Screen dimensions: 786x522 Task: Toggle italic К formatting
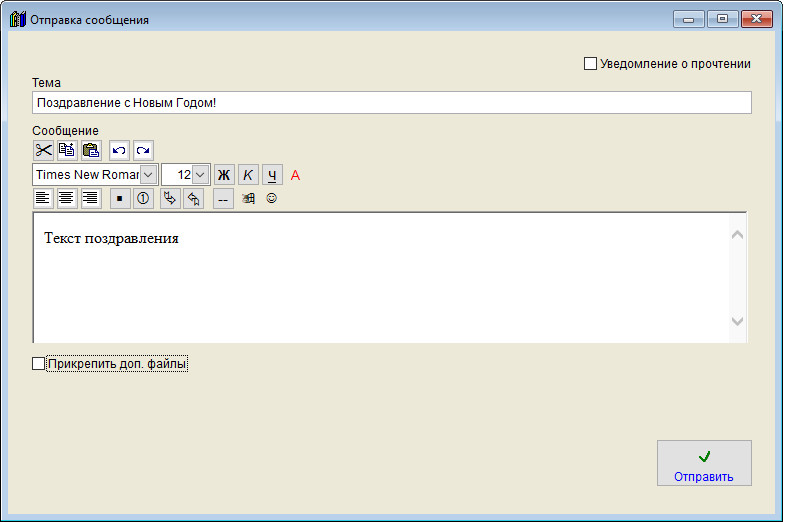(x=248, y=175)
